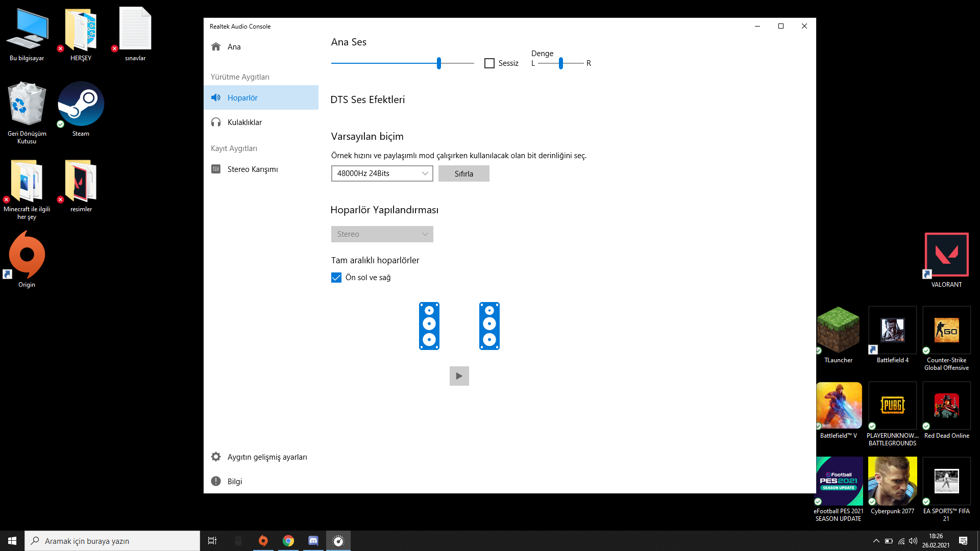
Task: Uncheck Ön sol ve sağ checkbox
Action: click(336, 278)
